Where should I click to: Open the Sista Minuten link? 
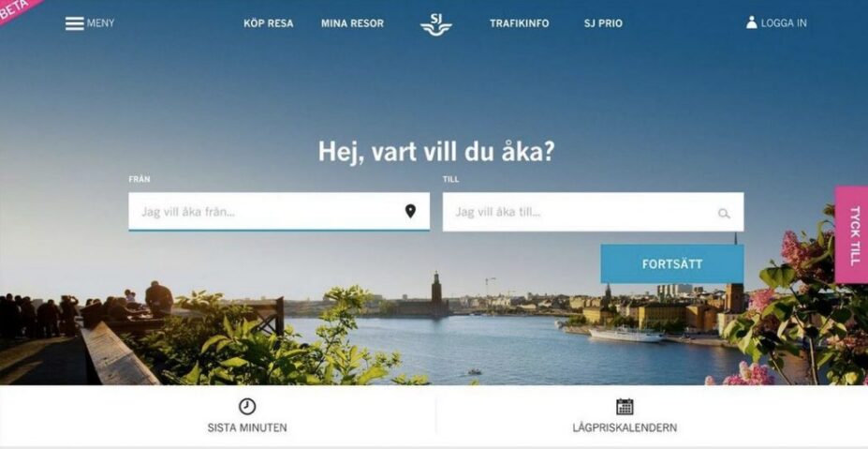click(247, 428)
